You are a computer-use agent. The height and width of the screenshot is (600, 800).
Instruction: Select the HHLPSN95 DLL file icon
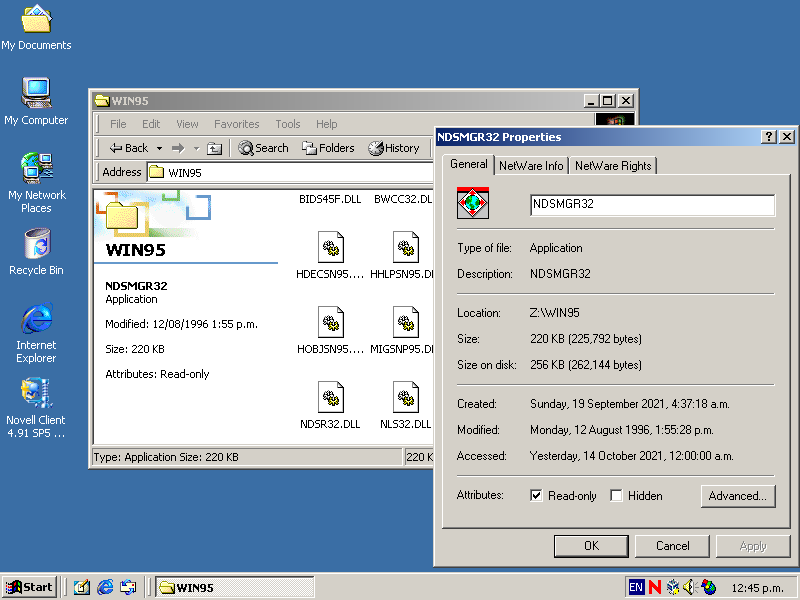pos(406,248)
